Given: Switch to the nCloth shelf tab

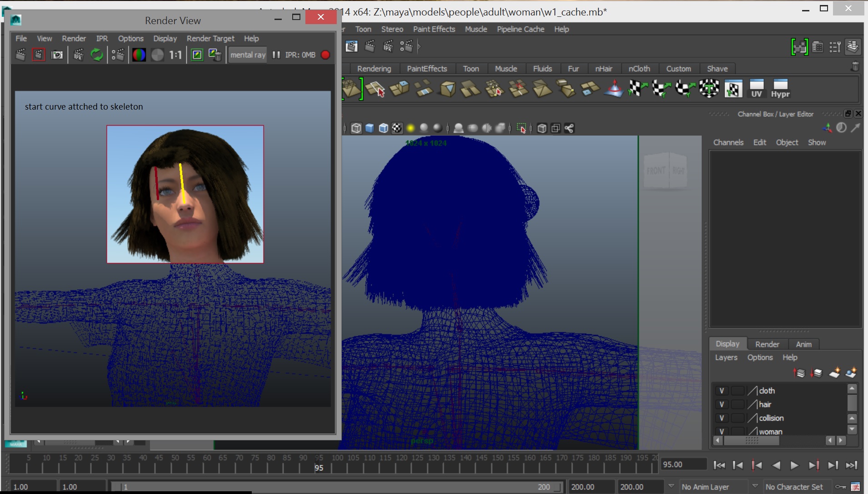Looking at the screenshot, I should click(639, 69).
